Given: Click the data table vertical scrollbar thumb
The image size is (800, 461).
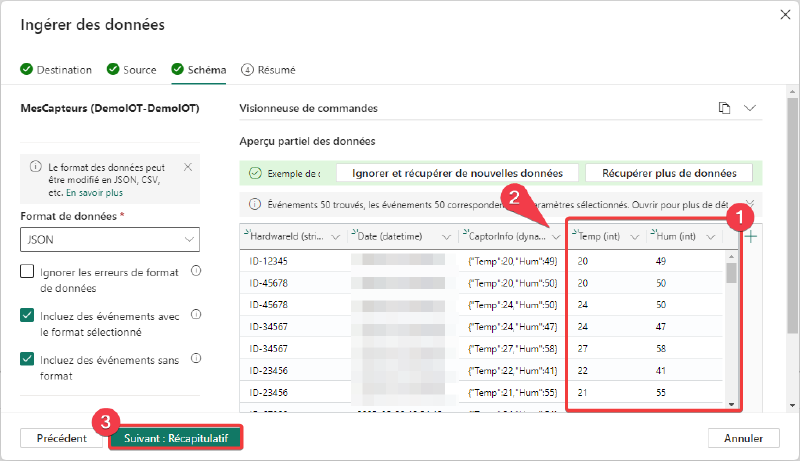Looking at the screenshot, I should 732,273.
